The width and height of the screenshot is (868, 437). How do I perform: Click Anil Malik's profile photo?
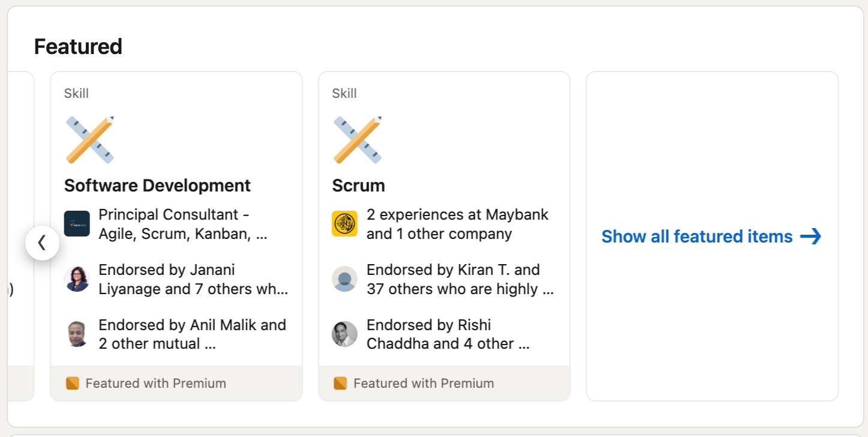click(77, 334)
